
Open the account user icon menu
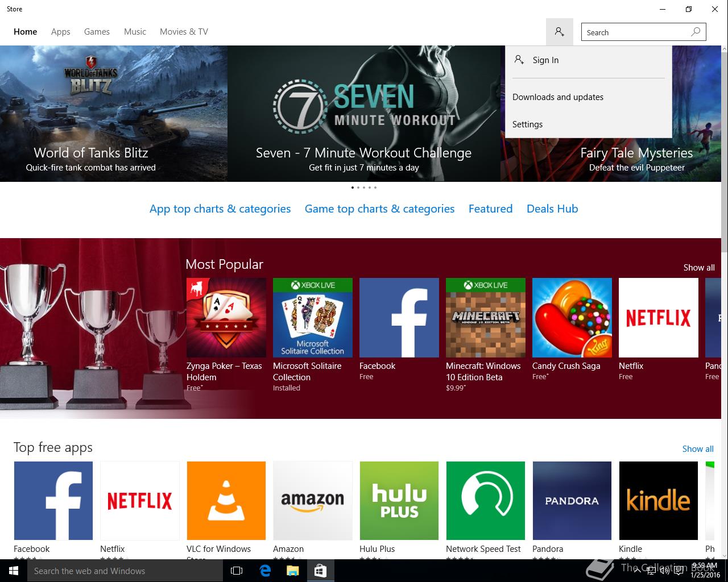tap(560, 32)
